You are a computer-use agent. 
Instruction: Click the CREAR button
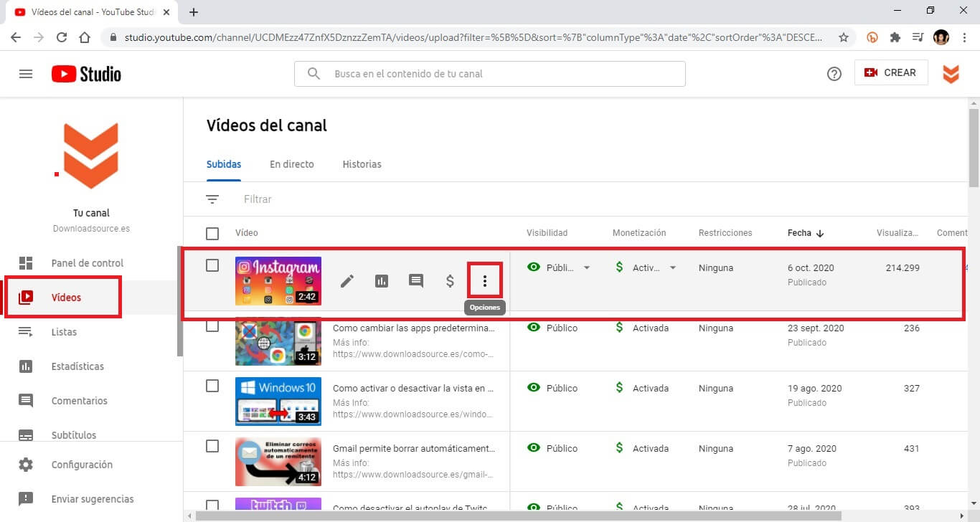coord(891,72)
